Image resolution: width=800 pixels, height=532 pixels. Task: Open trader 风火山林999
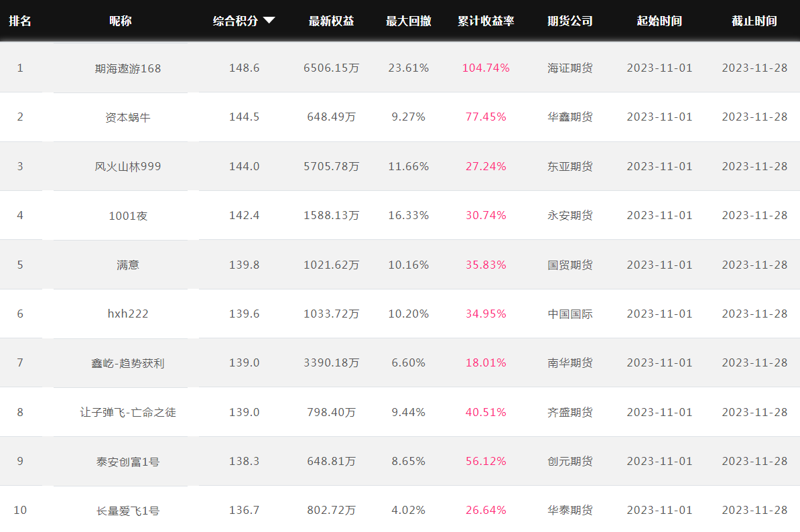[128, 166]
